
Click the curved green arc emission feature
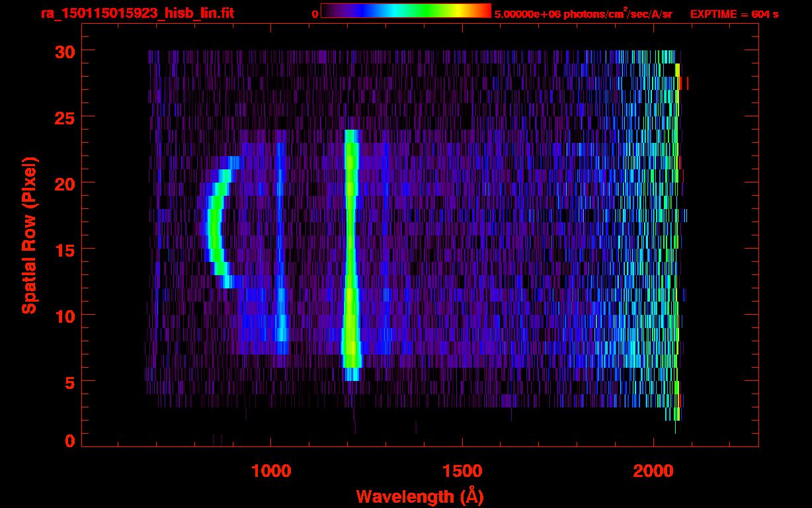[x=215, y=222]
